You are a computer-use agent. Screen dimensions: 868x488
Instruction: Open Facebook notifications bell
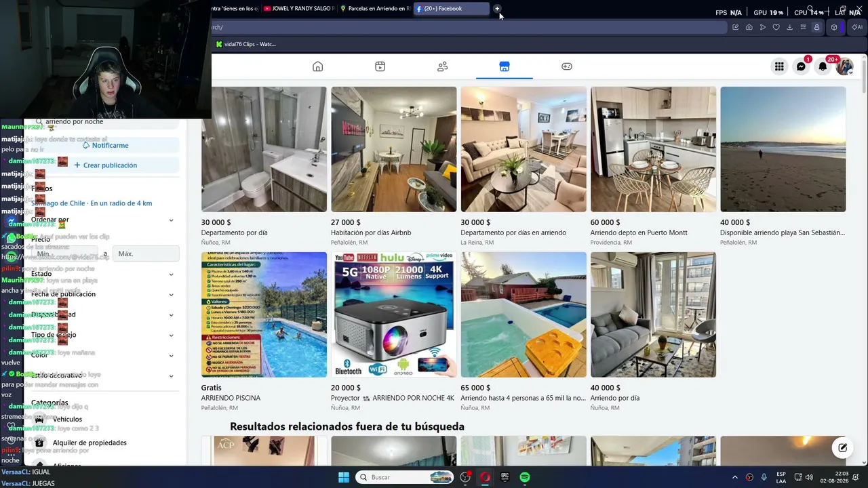823,66
